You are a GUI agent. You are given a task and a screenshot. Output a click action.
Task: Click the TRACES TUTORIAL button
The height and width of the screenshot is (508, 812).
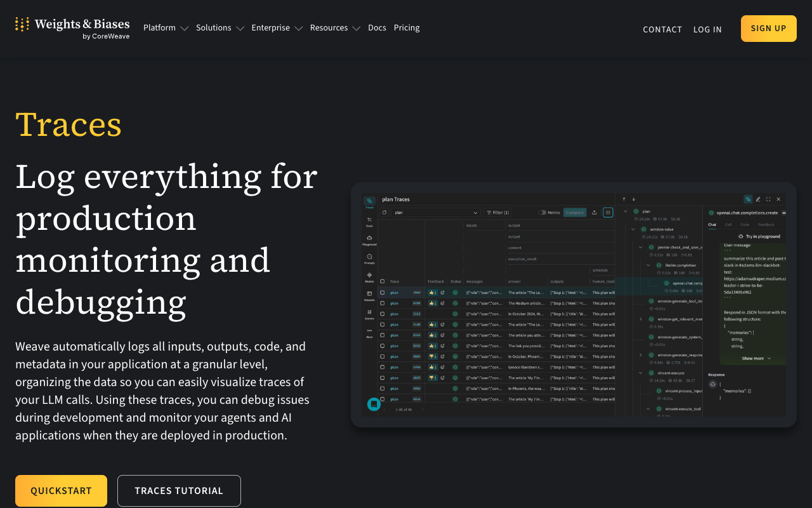click(179, 491)
